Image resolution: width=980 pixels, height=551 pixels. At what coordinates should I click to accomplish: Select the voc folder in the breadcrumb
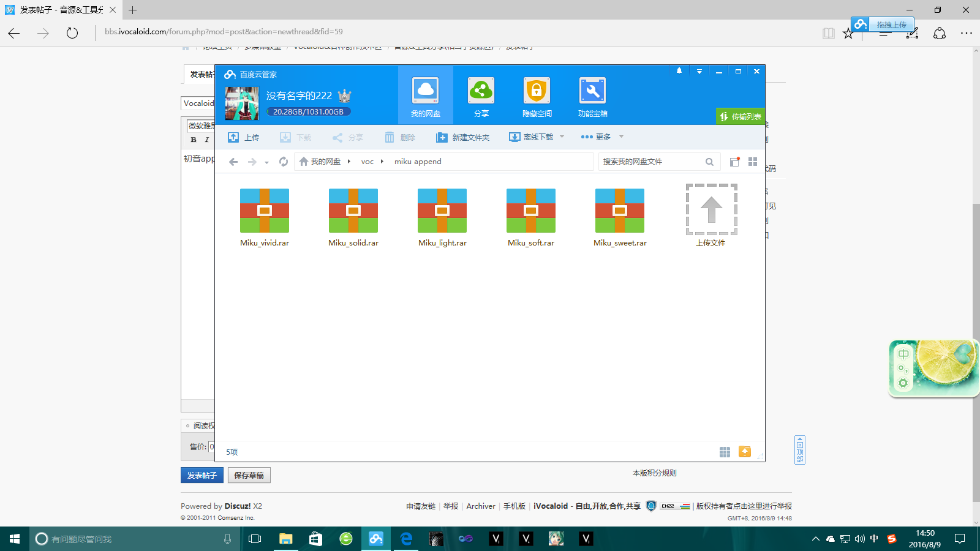[367, 162]
